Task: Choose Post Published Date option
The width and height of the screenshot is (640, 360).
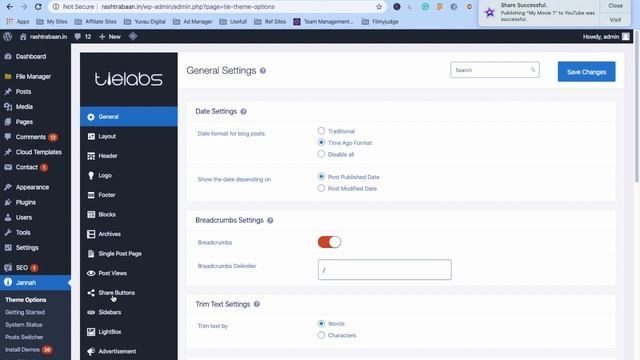Action: pos(321,177)
